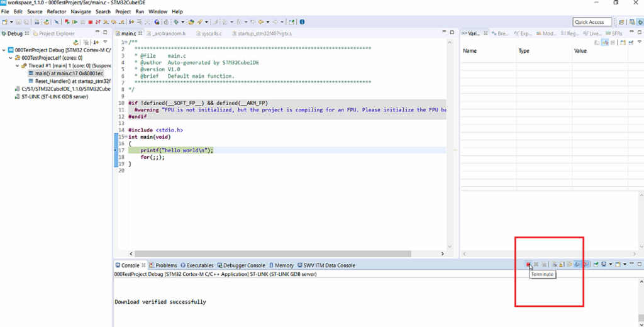Open the Run menu
This screenshot has width=644, height=327.
pyautogui.click(x=140, y=11)
